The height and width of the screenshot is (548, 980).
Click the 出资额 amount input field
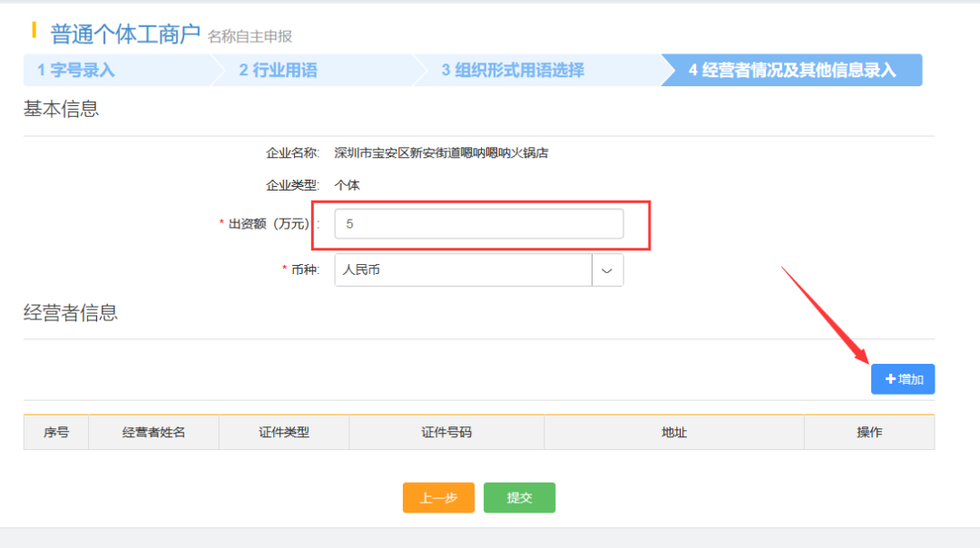[x=478, y=223]
